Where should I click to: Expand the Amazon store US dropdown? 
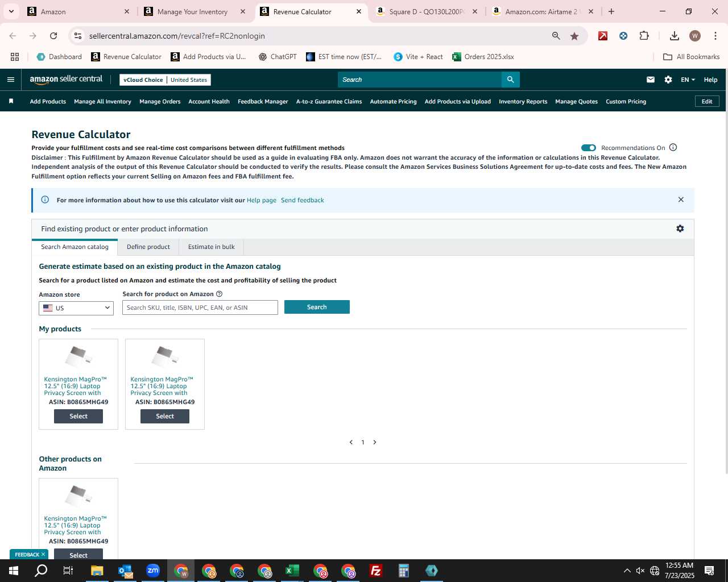tap(76, 308)
